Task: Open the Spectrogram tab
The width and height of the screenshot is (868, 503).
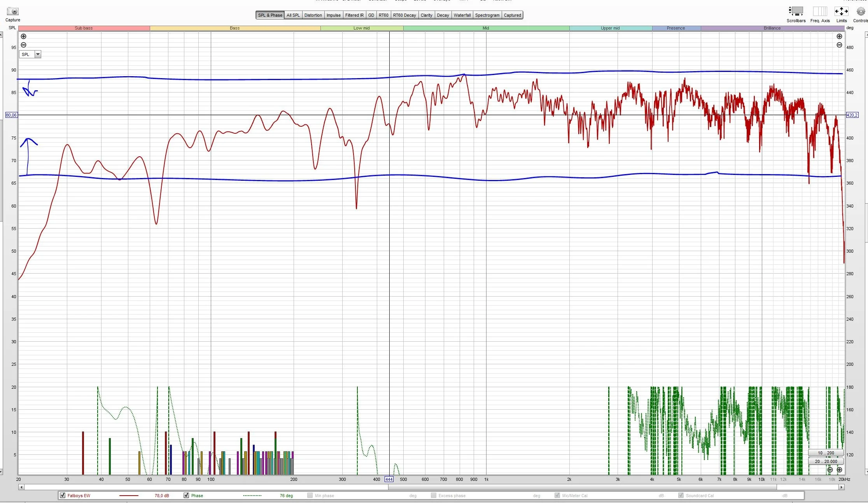Action: coord(487,15)
